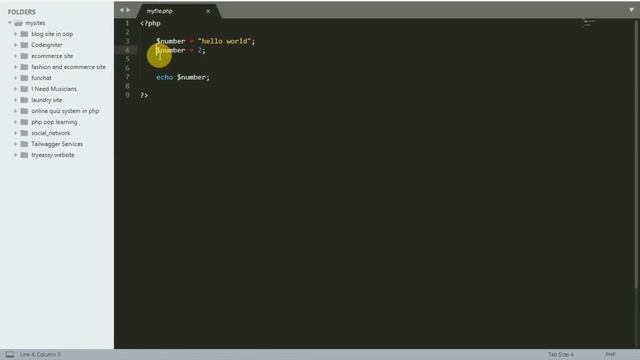Click $number variable on line 3
Image resolution: width=640 pixels, height=360 pixels.
pos(171,41)
